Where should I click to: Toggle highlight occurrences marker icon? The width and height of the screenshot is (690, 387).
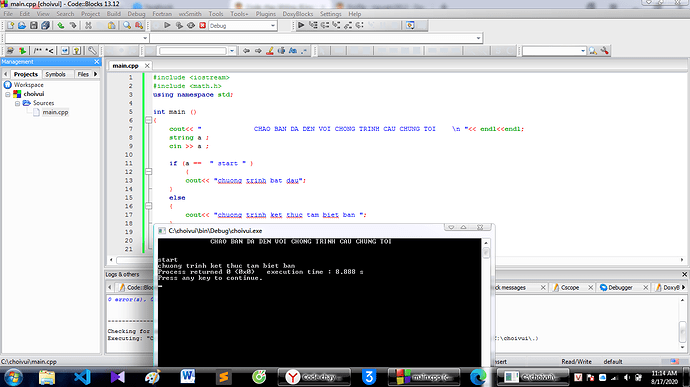(x=270, y=51)
